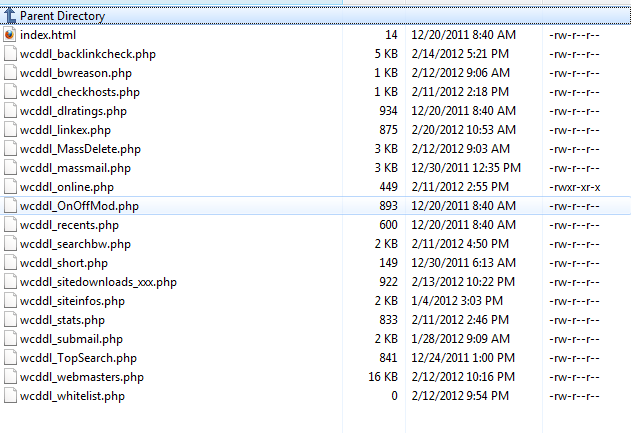Click file icon of wcddl_dlratings.php
631x433 pixels.
(10, 111)
